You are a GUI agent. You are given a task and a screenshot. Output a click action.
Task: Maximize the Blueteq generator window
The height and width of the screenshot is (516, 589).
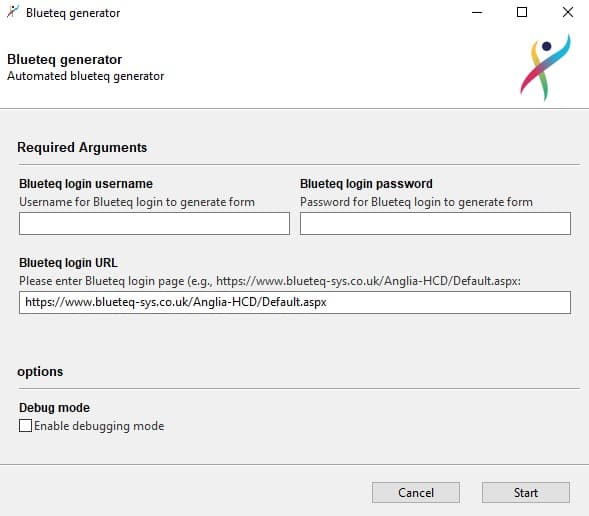522,12
